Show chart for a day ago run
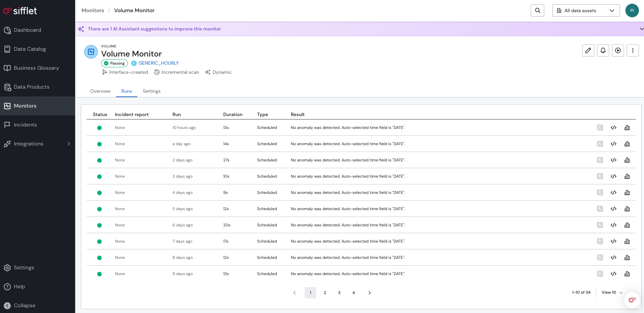Image resolution: width=644 pixels, height=313 pixels. click(627, 144)
